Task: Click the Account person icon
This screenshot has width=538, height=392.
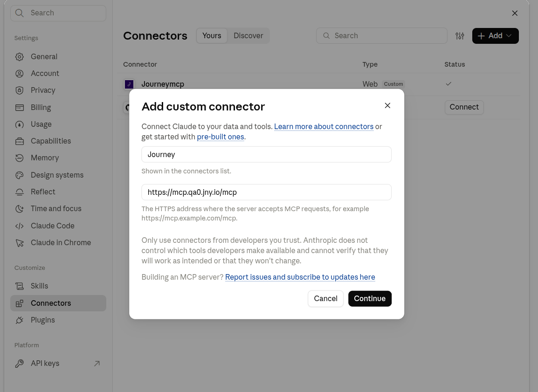Action: click(x=20, y=73)
